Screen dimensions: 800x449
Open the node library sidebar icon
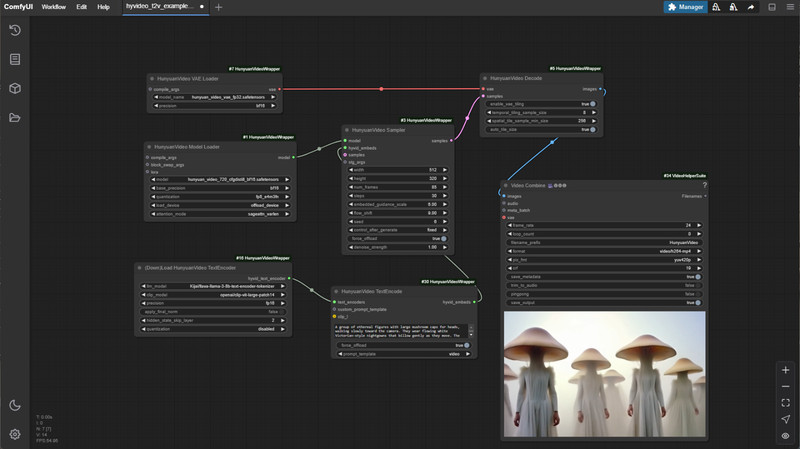(x=15, y=59)
